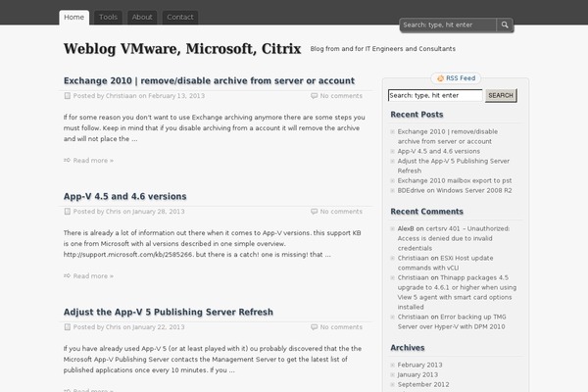Open comment on ESXi Host update commands with vCLI
The height and width of the screenshot is (392, 588).
(446, 263)
